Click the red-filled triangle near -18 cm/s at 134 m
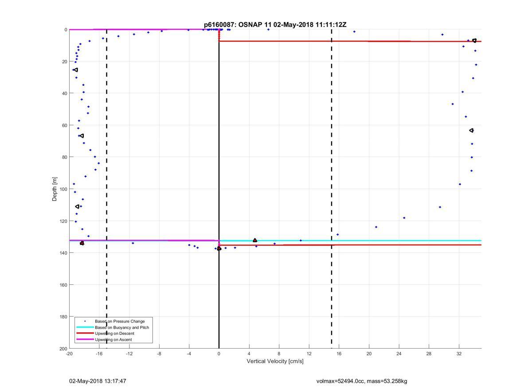 click(x=82, y=243)
